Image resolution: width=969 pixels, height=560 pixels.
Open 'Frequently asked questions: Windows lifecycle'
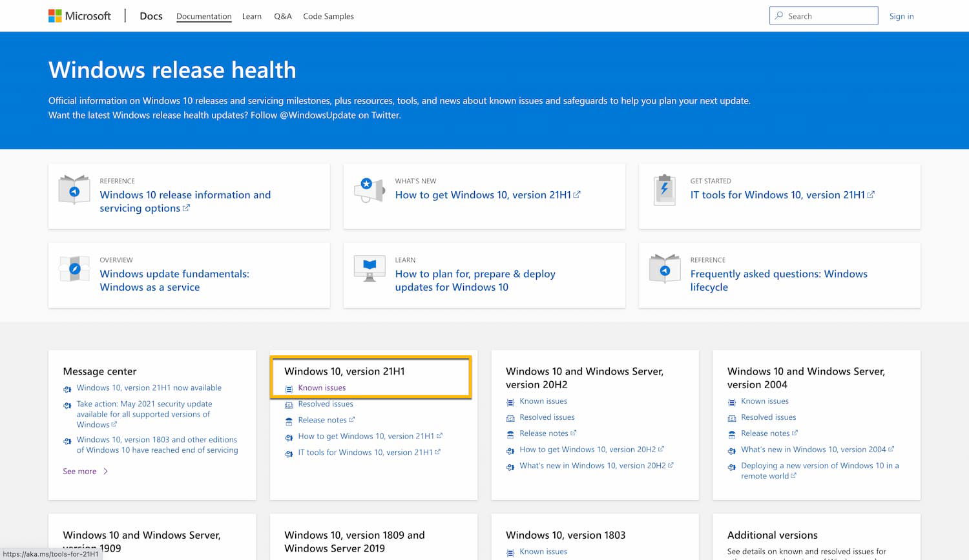[779, 280]
